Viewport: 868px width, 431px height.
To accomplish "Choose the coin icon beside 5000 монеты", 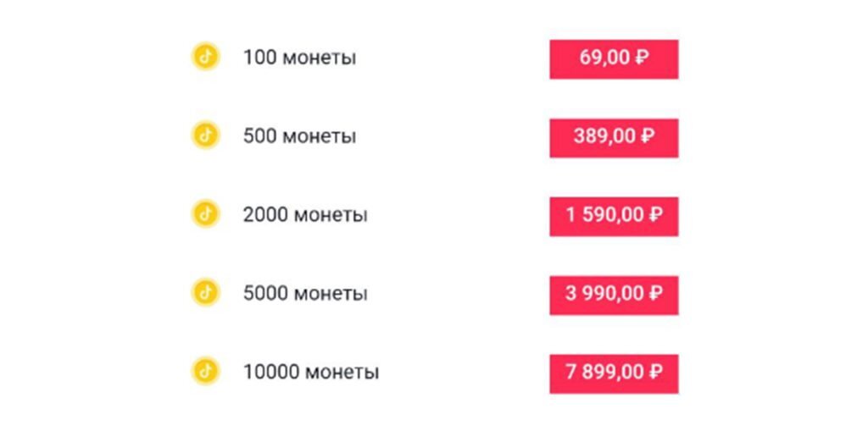I will coord(205,293).
